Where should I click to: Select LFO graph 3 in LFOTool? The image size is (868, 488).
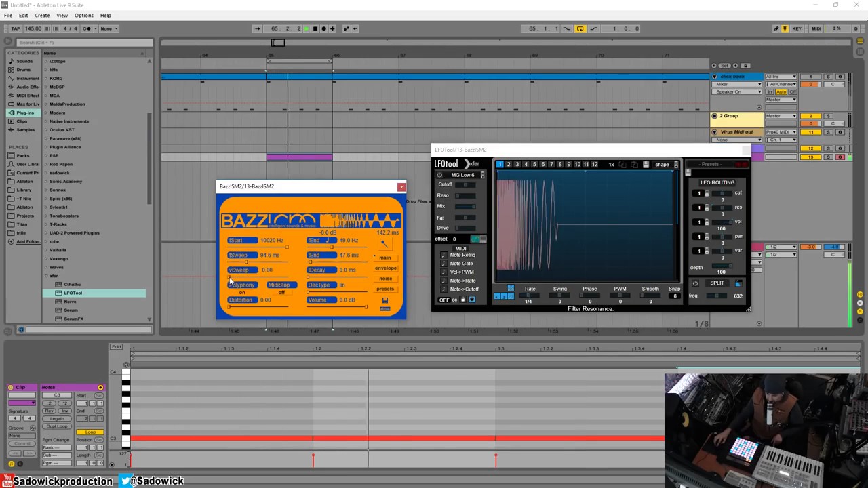(x=517, y=165)
